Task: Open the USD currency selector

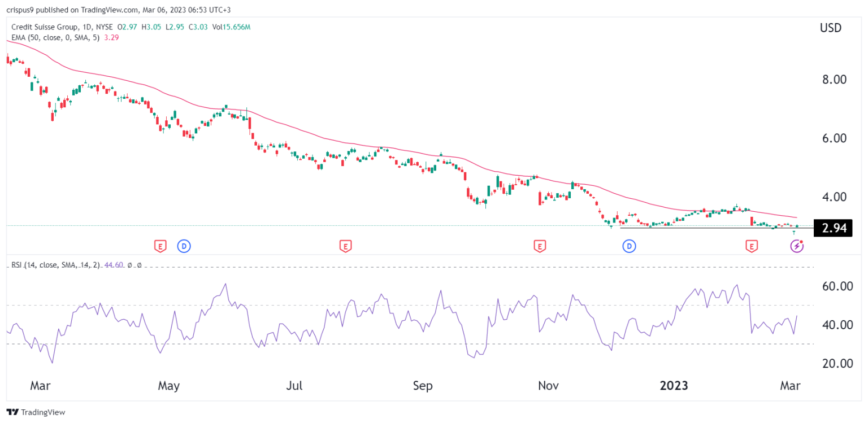Action: point(830,28)
